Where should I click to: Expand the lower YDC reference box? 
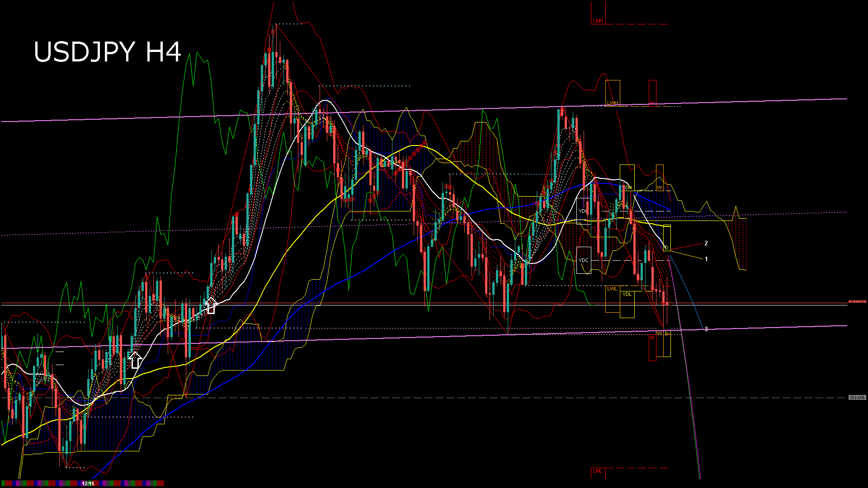point(584,260)
